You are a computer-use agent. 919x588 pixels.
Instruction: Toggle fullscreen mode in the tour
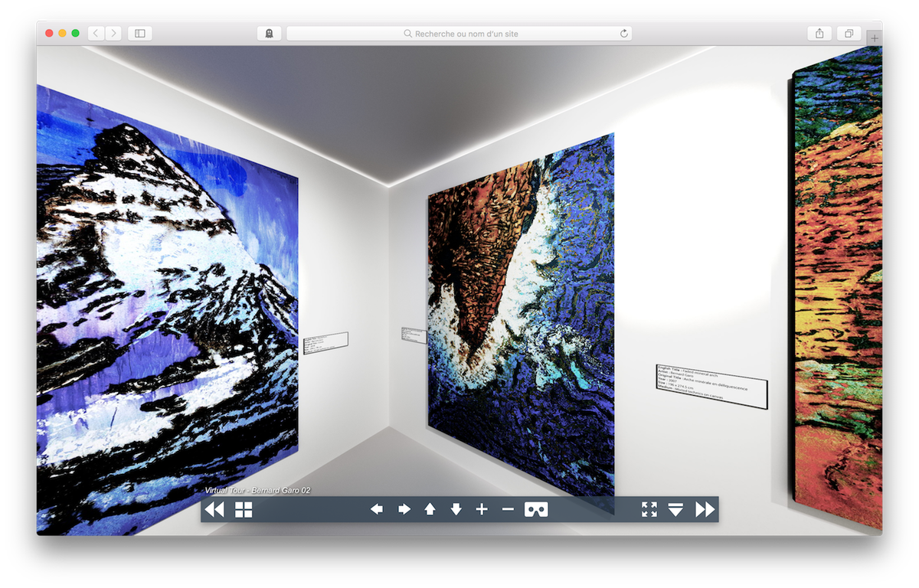[649, 510]
